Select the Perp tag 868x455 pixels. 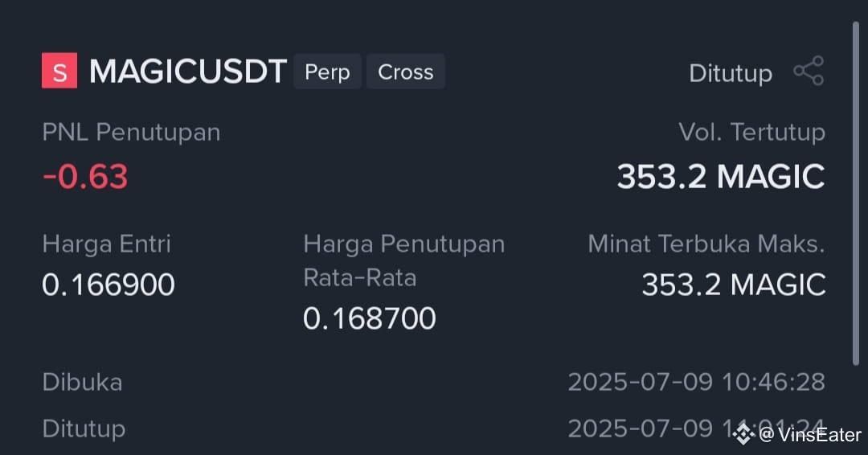(327, 72)
